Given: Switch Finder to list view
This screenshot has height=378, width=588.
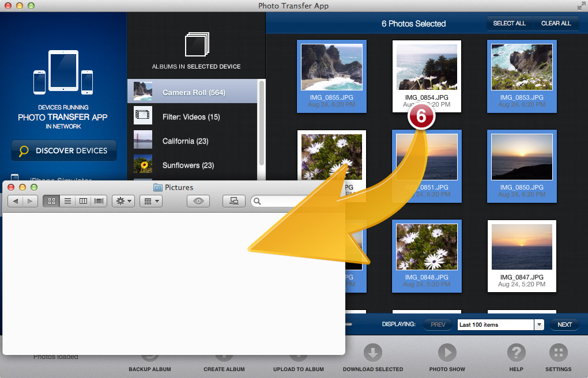Looking at the screenshot, I should (67, 201).
